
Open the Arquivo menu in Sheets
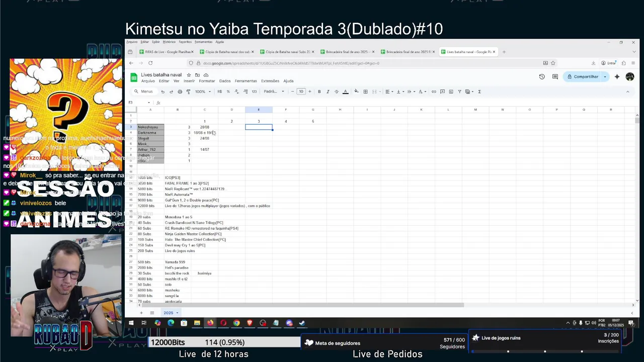point(148,81)
